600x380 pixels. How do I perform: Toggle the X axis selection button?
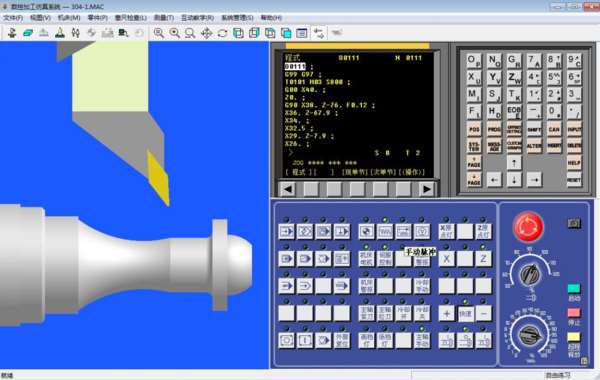click(446, 259)
